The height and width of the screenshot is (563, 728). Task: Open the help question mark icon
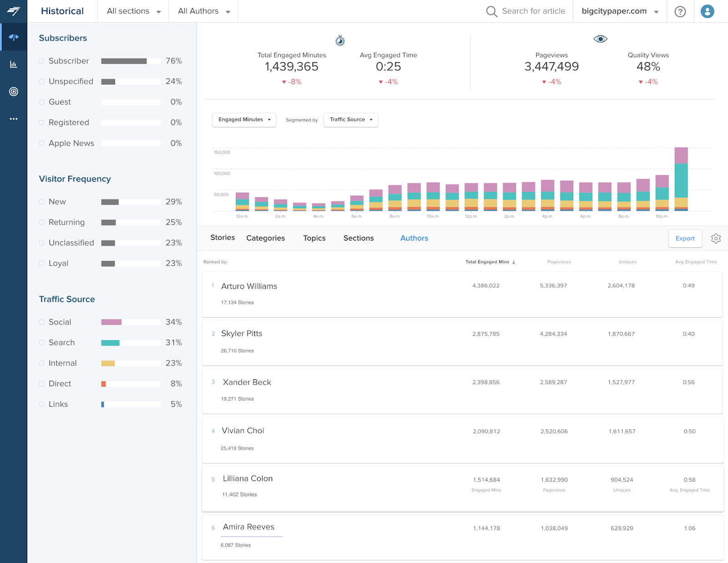[x=680, y=11]
